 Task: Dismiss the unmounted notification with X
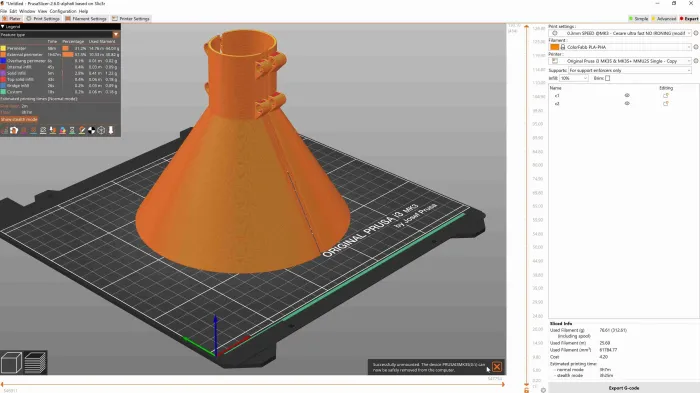click(x=497, y=367)
